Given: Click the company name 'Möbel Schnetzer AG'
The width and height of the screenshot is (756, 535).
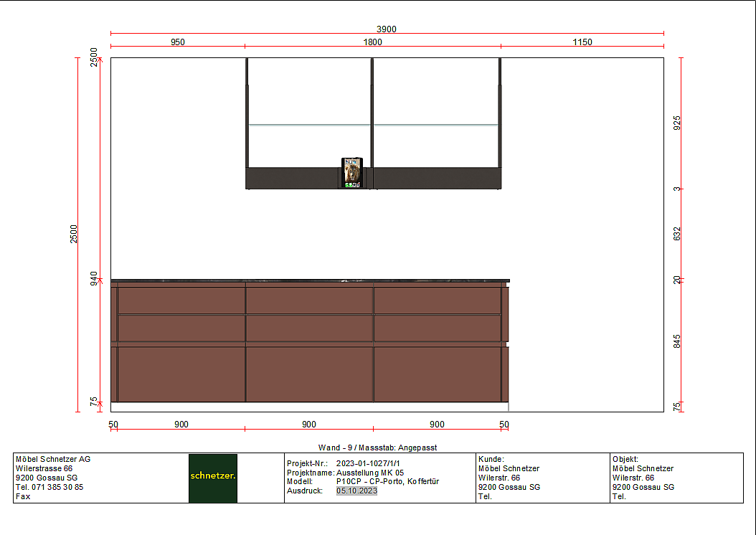Looking at the screenshot, I should [x=53, y=459].
